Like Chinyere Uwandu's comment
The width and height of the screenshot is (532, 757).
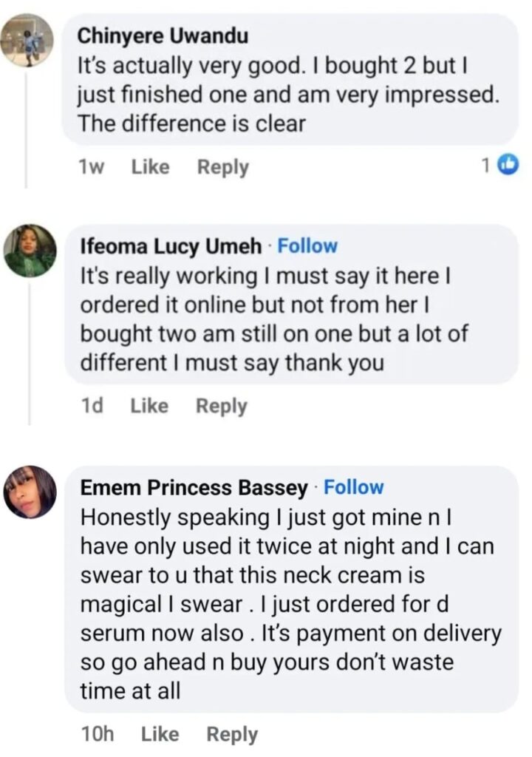tap(150, 167)
